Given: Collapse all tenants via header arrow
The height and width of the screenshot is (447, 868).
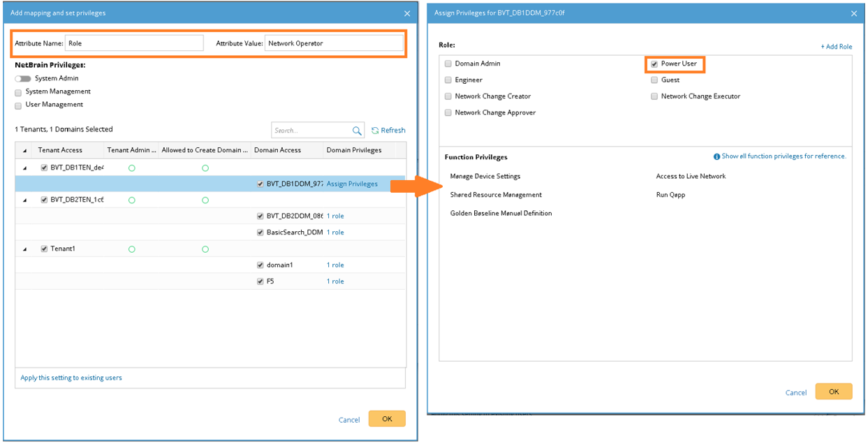Looking at the screenshot, I should (x=25, y=150).
